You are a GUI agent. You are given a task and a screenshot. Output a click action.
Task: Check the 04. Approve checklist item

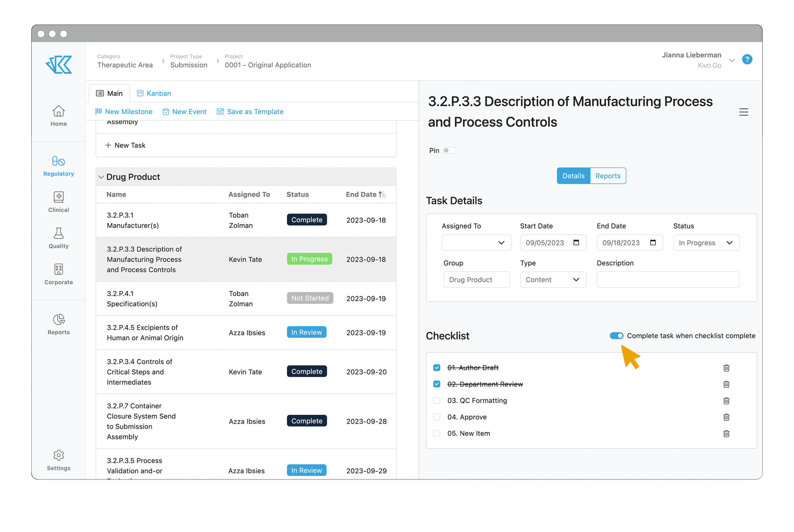pos(437,417)
